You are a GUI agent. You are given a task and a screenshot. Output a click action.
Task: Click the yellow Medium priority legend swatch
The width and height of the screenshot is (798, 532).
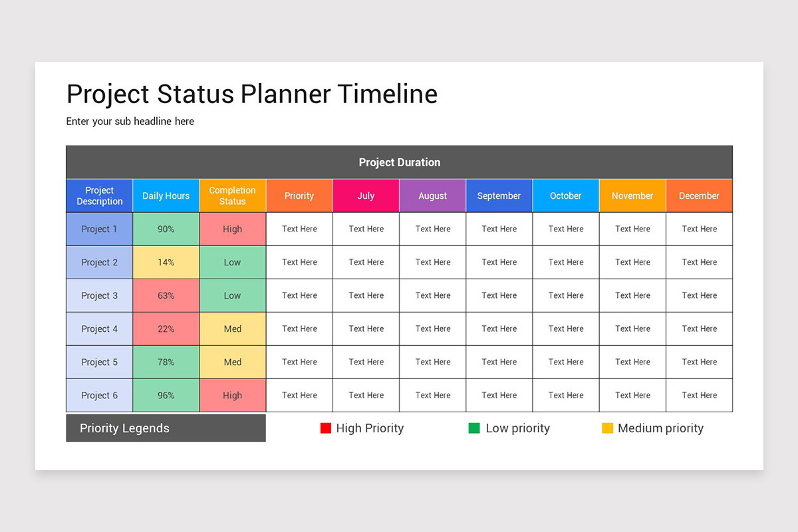(607, 428)
